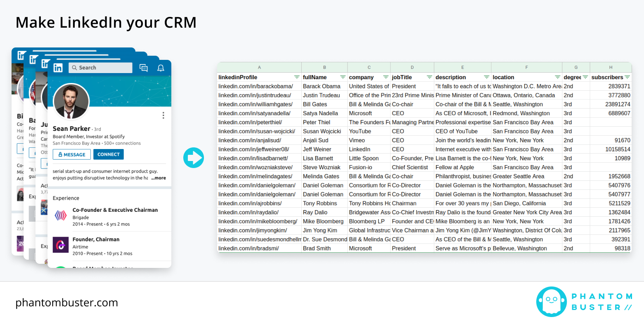This screenshot has height=322, width=644.
Task: Click The Founders Fund company cell
Action: click(369, 122)
